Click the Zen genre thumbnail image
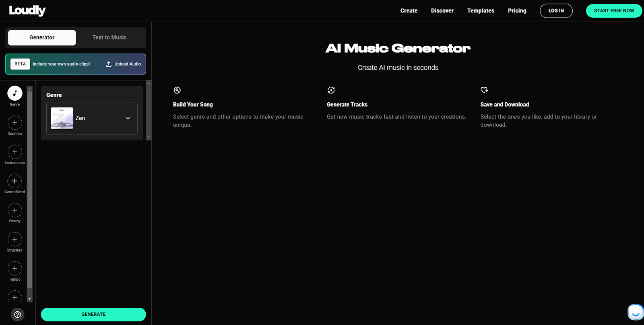 click(62, 118)
